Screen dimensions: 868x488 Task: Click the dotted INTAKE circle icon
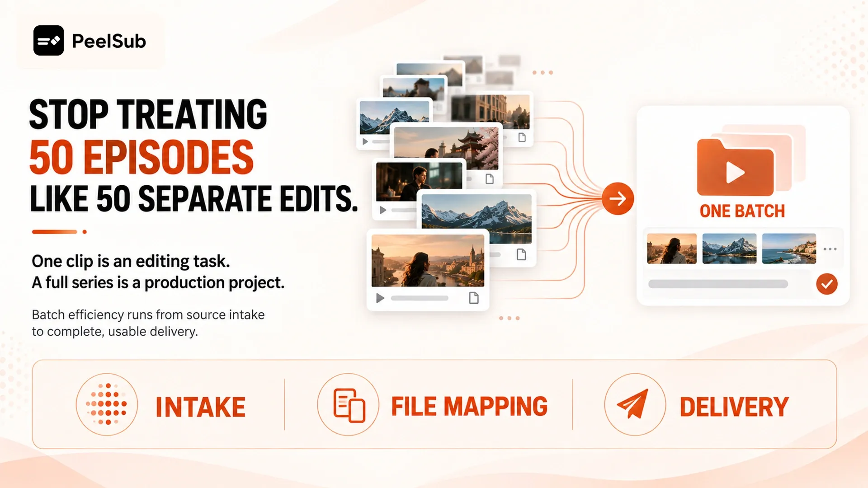107,404
